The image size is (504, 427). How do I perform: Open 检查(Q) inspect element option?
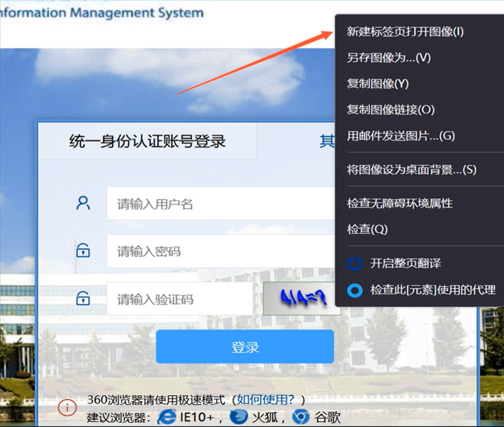pos(367,230)
